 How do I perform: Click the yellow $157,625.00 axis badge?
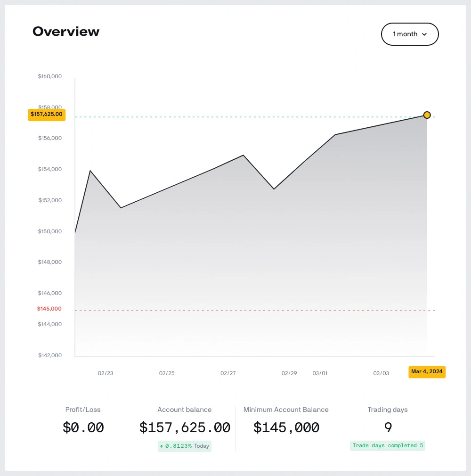(x=47, y=115)
